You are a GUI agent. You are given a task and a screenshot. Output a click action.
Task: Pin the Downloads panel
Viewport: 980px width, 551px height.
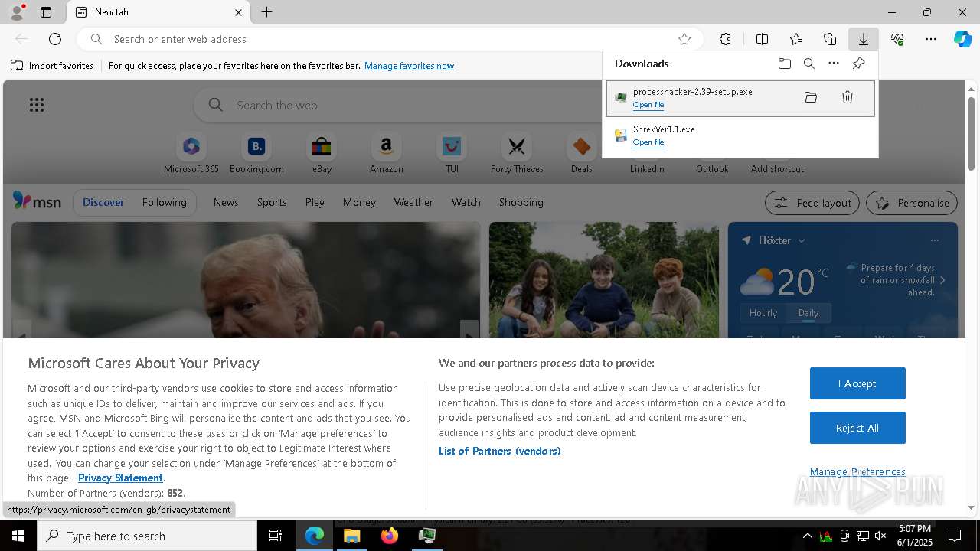(858, 64)
